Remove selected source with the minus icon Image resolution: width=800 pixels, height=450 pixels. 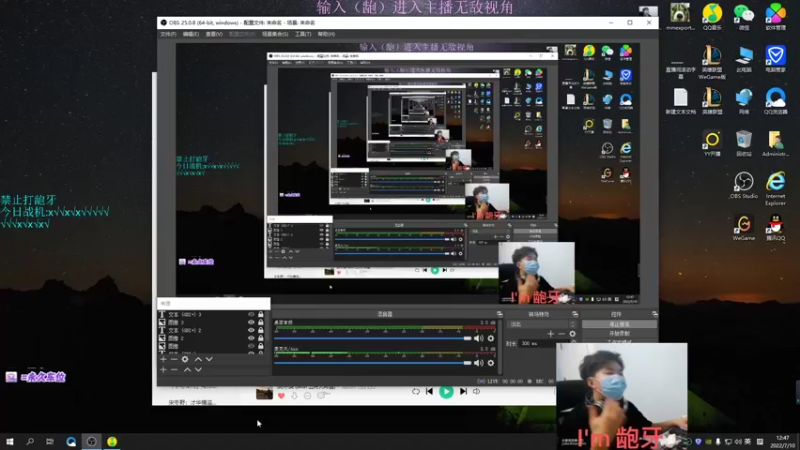pyautogui.click(x=174, y=359)
